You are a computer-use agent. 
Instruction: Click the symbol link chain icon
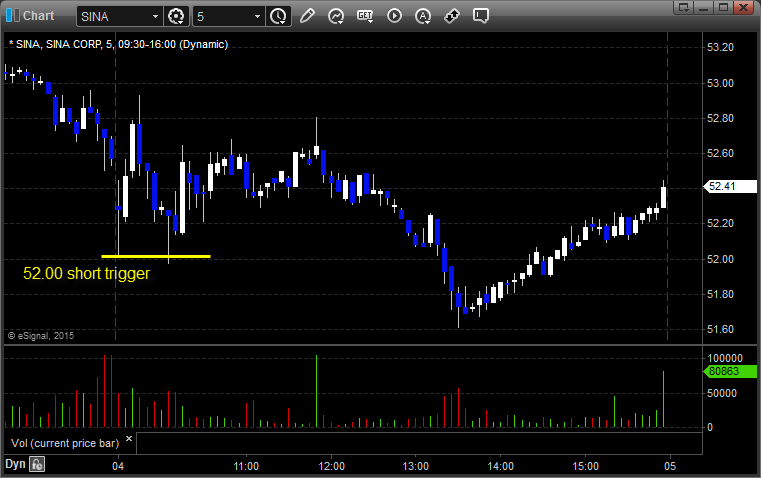tap(452, 16)
